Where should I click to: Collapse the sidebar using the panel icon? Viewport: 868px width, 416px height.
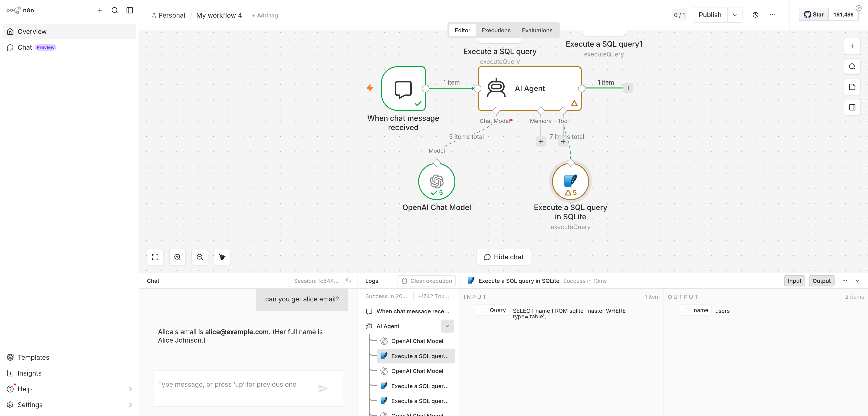[129, 10]
